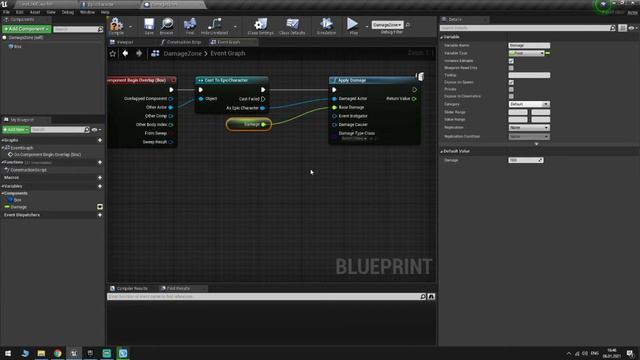Open My Blueprint view options eye icon
This screenshot has height=360, width=640.
pos(96,130)
